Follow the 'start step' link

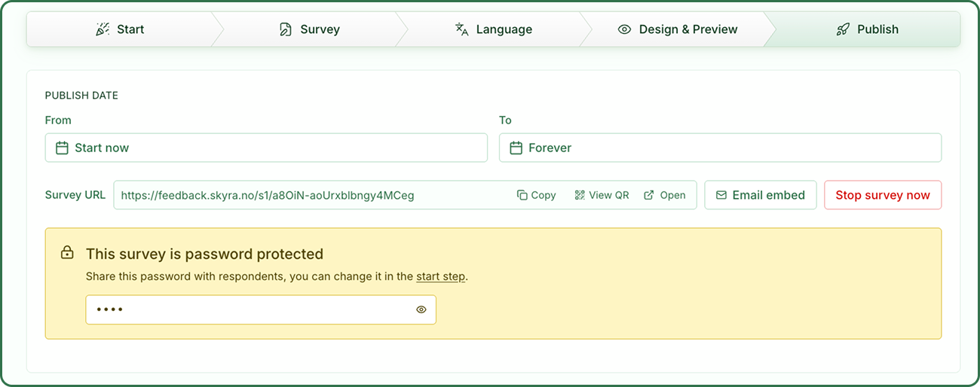440,276
